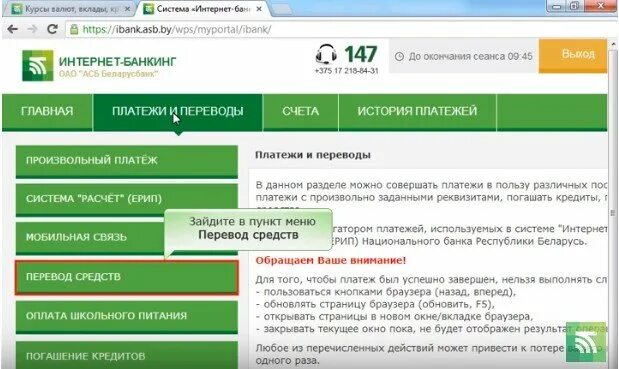Screen dimensions: 619x369
Task: Click the До окончания сеанса timer text
Action: 471,56
